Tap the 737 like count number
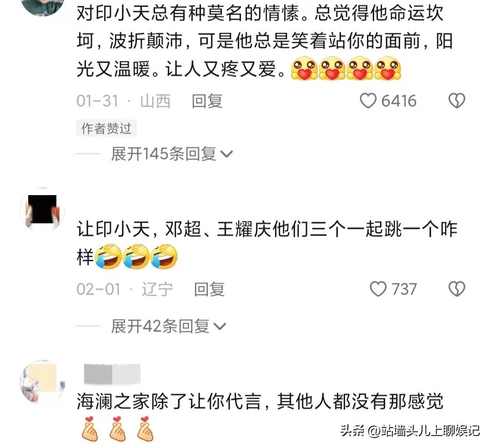Image resolution: width=491 pixels, height=448 pixels. (x=404, y=289)
